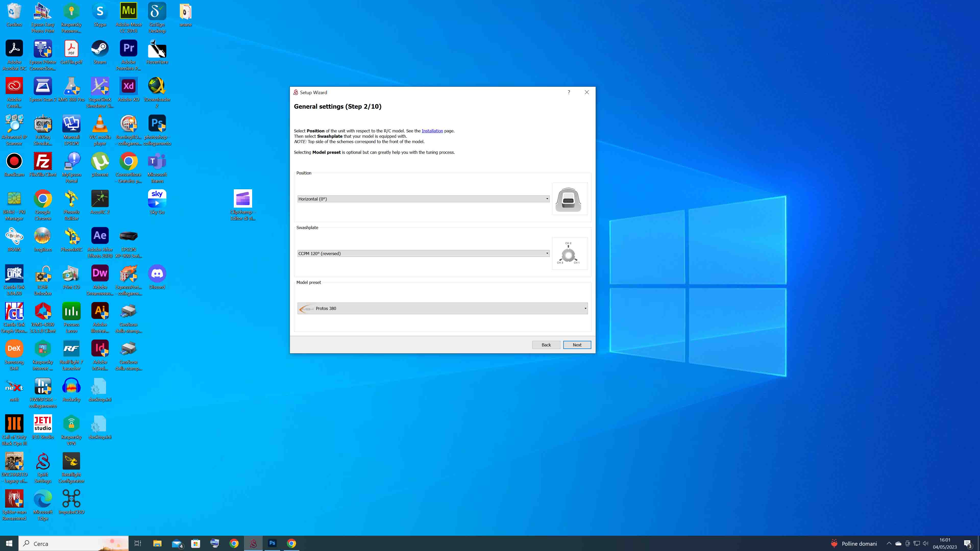This screenshot has width=980, height=551.
Task: Open the Installation page link
Action: [432, 131]
